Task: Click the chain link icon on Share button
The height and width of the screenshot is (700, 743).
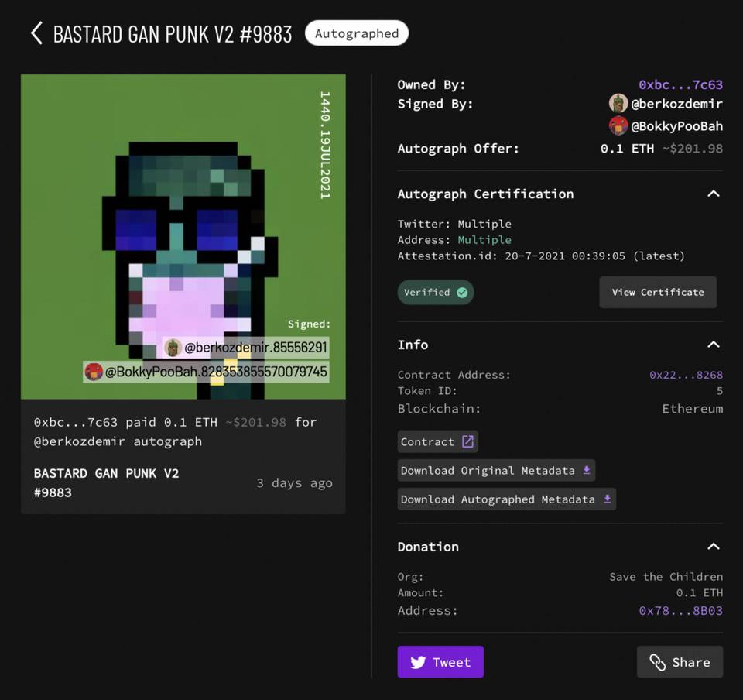Action: [x=658, y=662]
